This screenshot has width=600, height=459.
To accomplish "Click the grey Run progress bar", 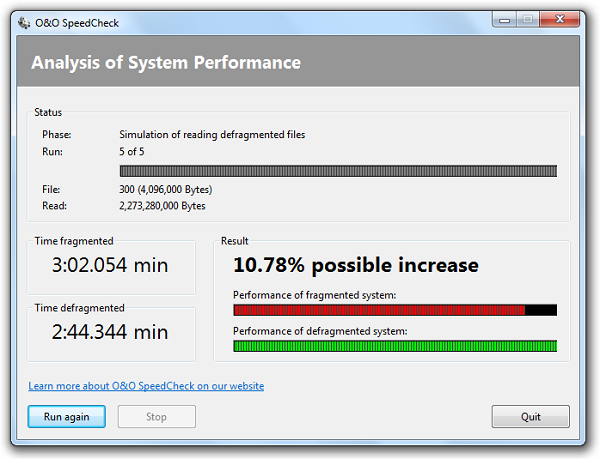I will coord(337,171).
